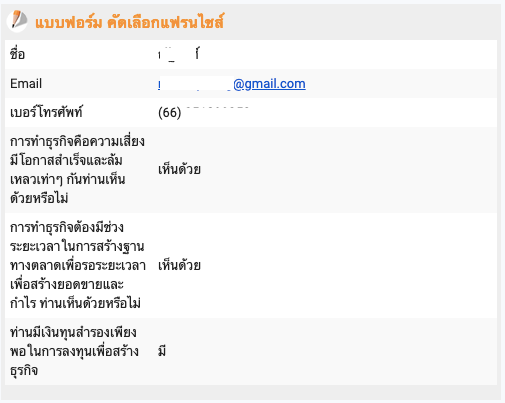Screen dimensions: 505x403
Task: Select the business risk question text
Action: 77,170
